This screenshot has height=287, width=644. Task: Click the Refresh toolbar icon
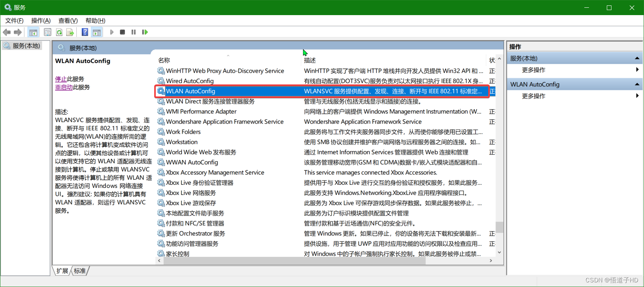pyautogui.click(x=59, y=32)
